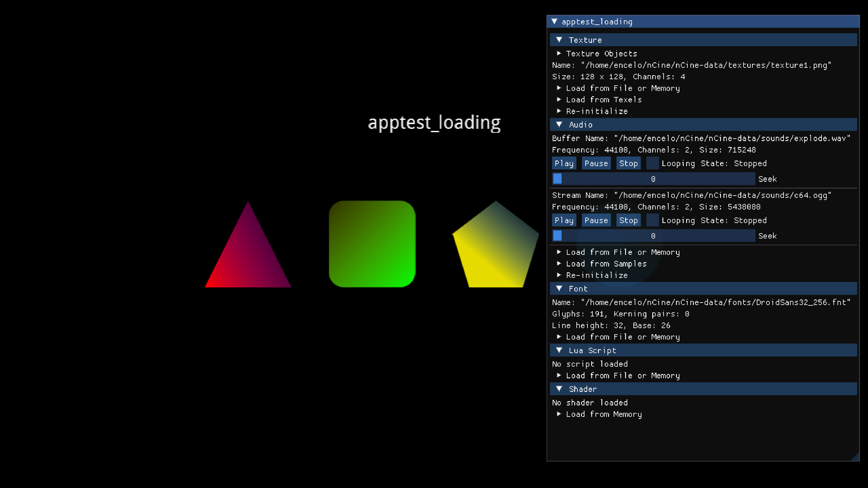Collapse the apptest_loading window title arrow

pyautogui.click(x=554, y=22)
